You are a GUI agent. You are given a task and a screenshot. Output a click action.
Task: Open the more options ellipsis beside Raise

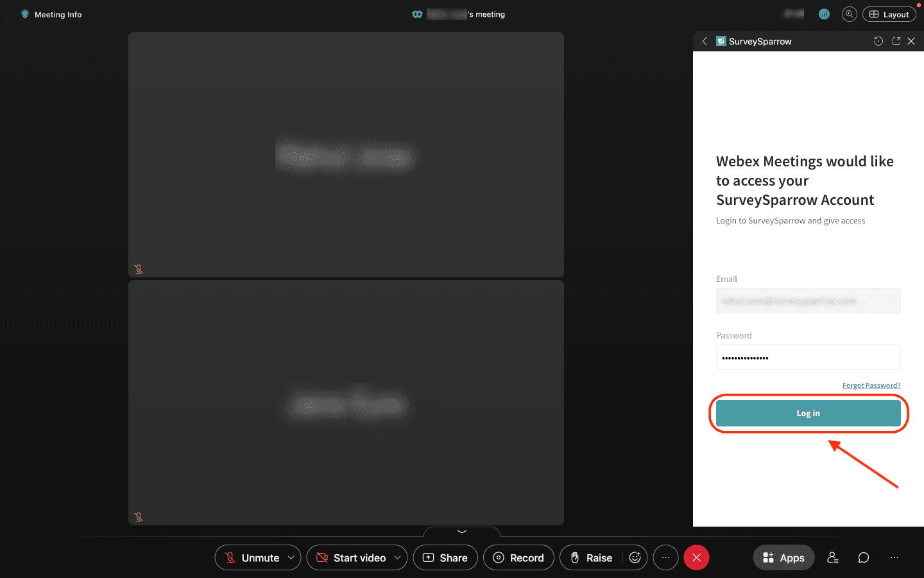pyautogui.click(x=665, y=557)
